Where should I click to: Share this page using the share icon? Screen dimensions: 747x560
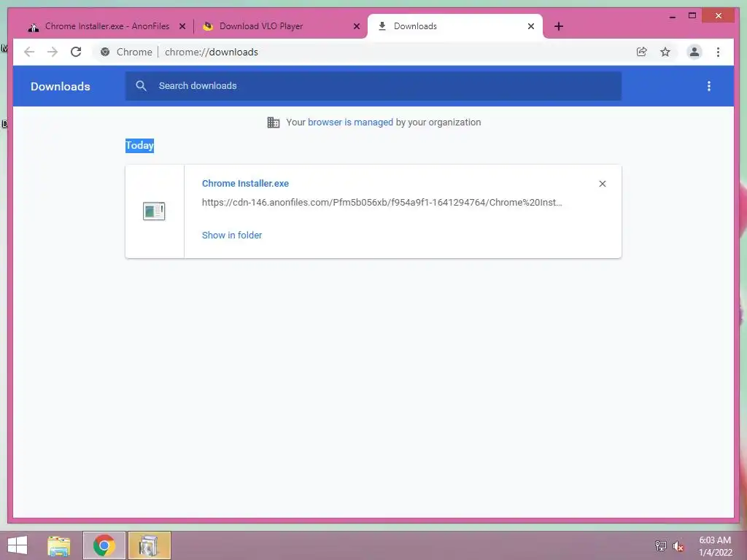pos(642,52)
